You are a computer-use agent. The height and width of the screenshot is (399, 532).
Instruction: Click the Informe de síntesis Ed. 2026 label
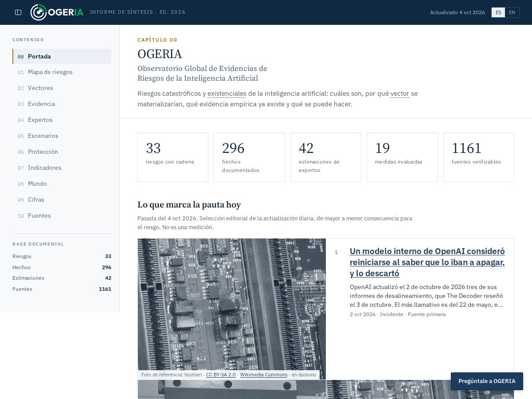pyautogui.click(x=138, y=12)
